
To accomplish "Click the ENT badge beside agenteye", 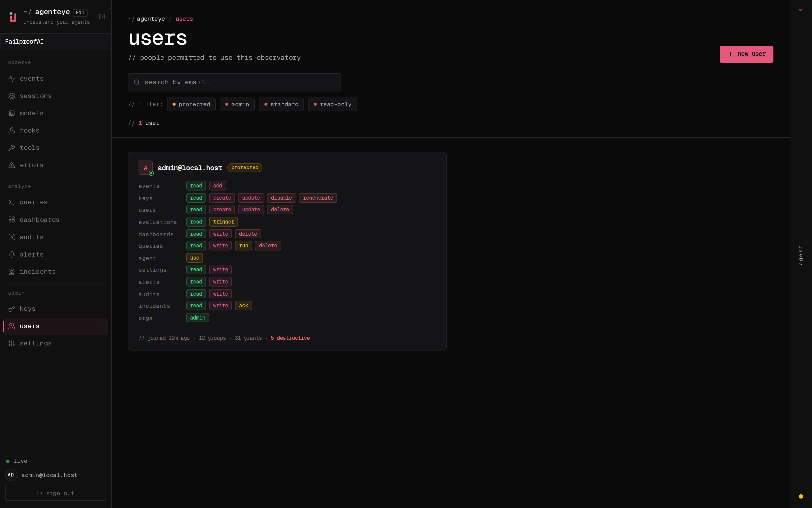I will point(80,13).
